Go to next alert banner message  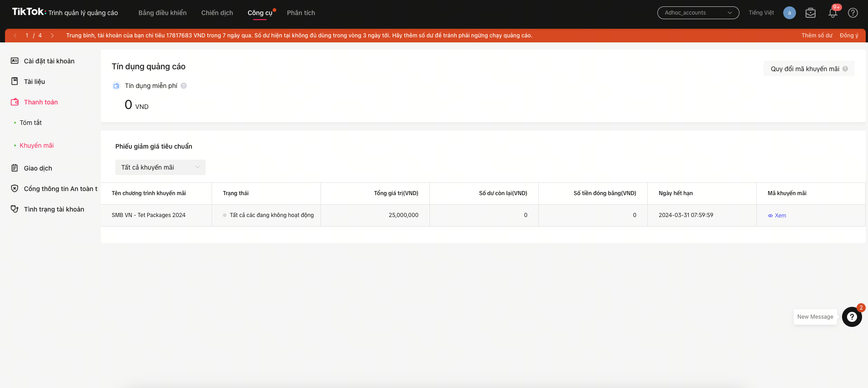click(x=52, y=36)
